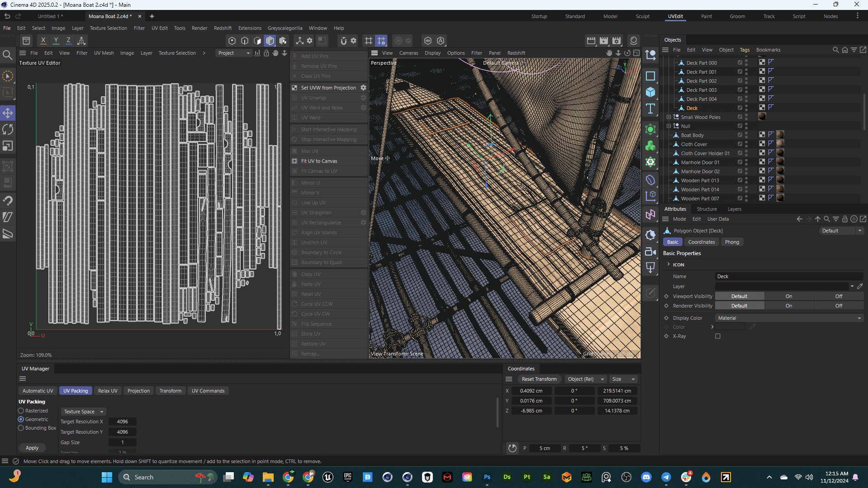This screenshot has width=868, height=488.
Task: Activate the Scale tool in left toolbar
Action: pos(8,146)
